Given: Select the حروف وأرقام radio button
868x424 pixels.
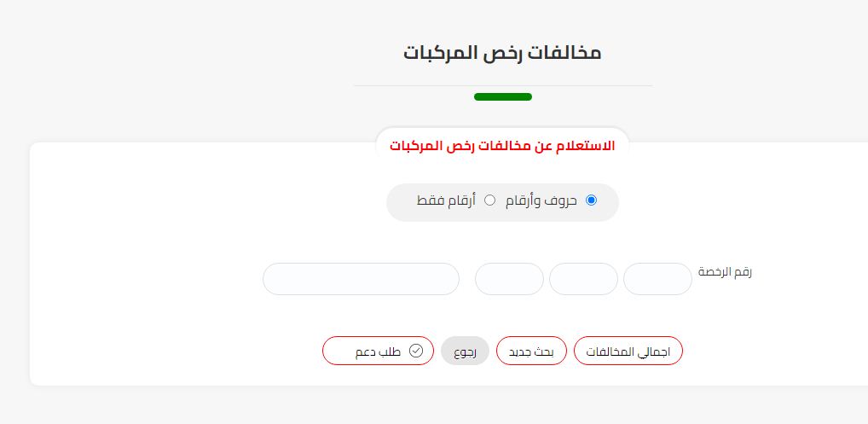Looking at the screenshot, I should (x=591, y=200).
